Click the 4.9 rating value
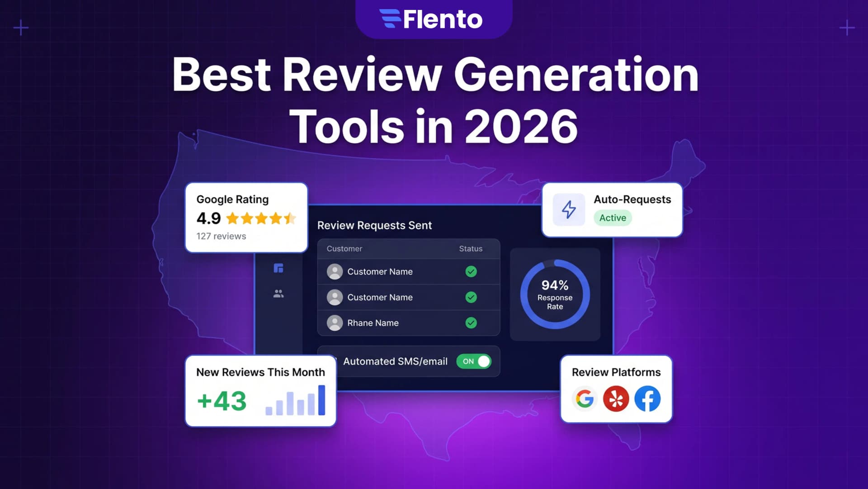 tap(208, 218)
